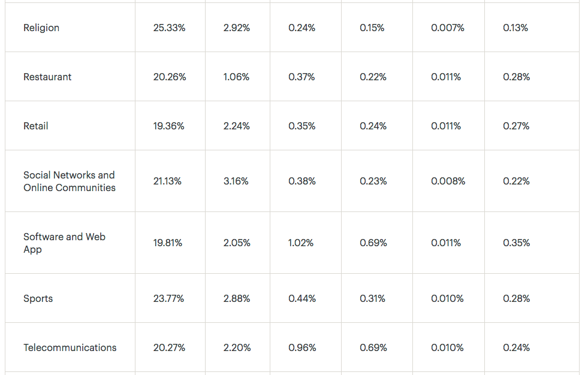Click Social Networks and Online Communities label
This screenshot has height=375, width=588.
pos(70,182)
